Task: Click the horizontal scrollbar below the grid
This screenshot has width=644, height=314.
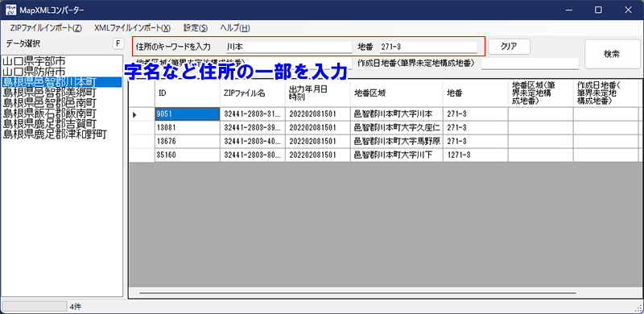Action: click(357, 293)
